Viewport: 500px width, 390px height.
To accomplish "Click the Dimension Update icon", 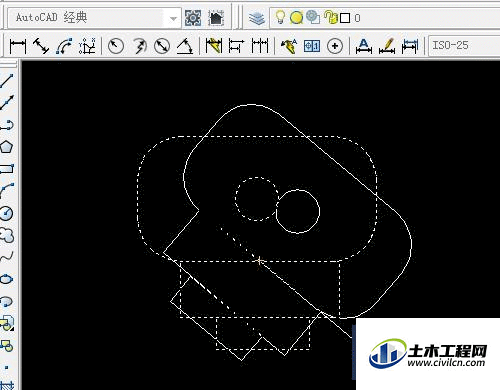I will (x=410, y=46).
